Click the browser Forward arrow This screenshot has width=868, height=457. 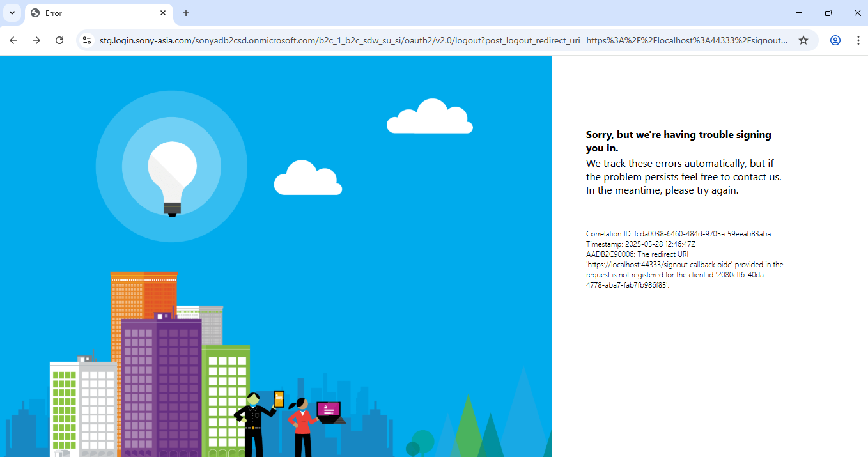[x=36, y=40]
